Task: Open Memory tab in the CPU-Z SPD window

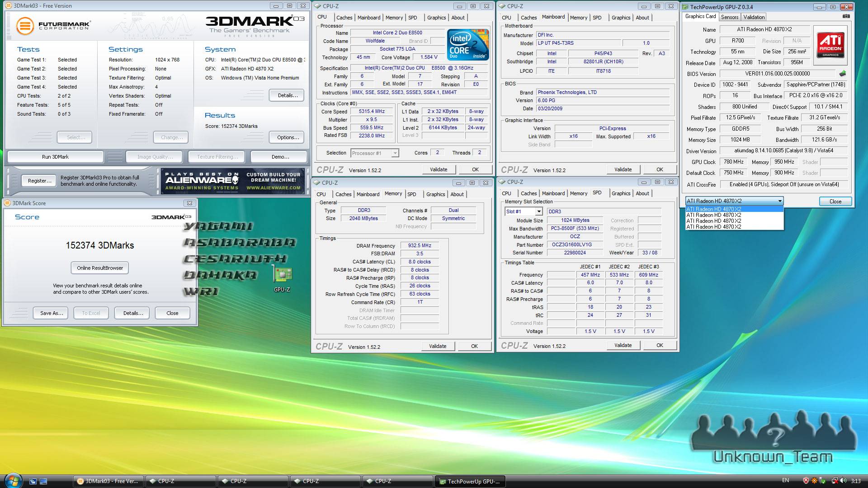Action: (x=579, y=193)
